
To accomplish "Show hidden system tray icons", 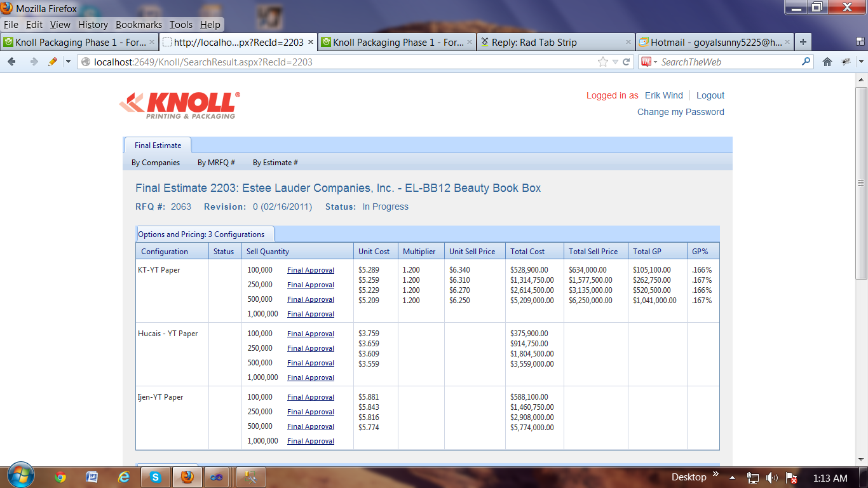I will (x=733, y=478).
